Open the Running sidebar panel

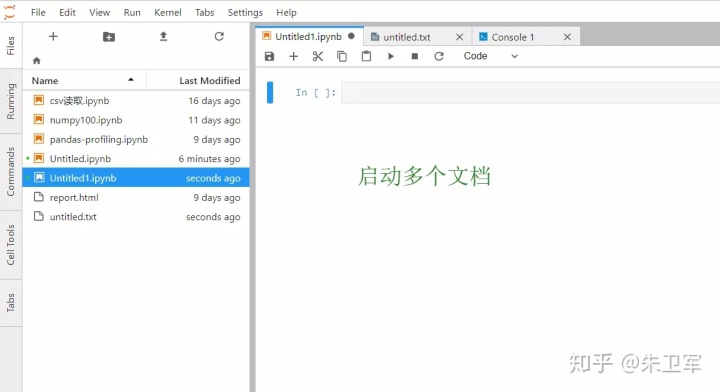11,101
